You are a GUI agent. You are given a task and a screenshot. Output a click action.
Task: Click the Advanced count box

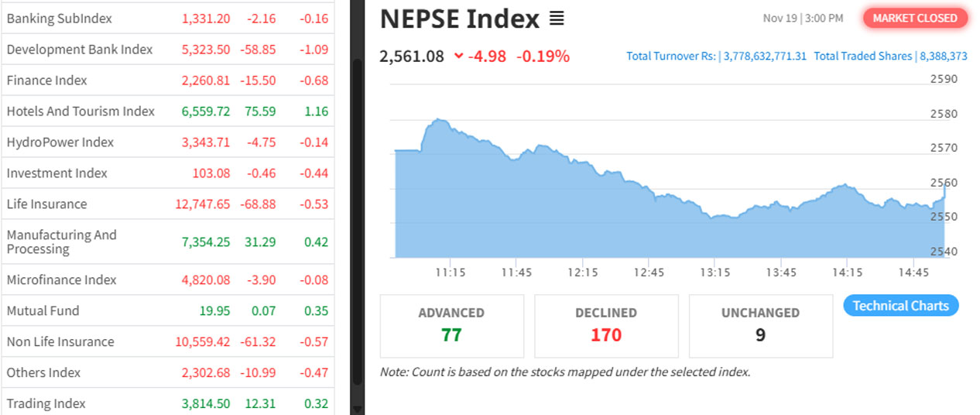(x=451, y=325)
